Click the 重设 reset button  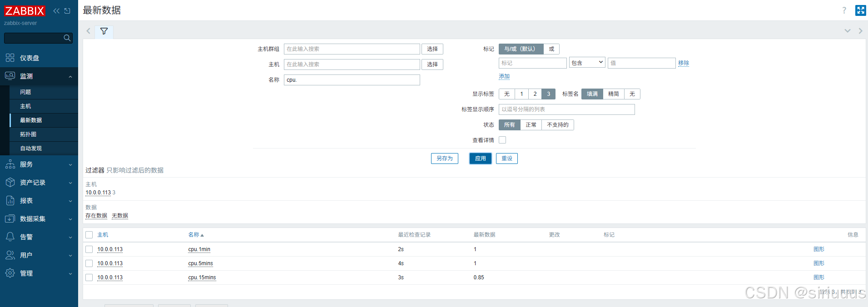coord(507,158)
